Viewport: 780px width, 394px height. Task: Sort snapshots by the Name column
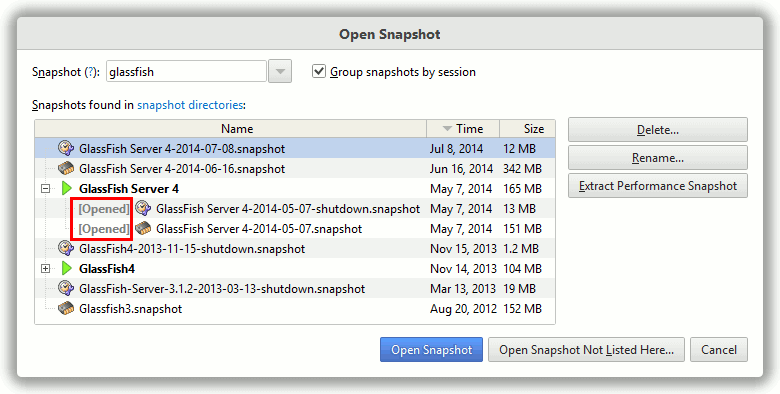click(x=231, y=129)
